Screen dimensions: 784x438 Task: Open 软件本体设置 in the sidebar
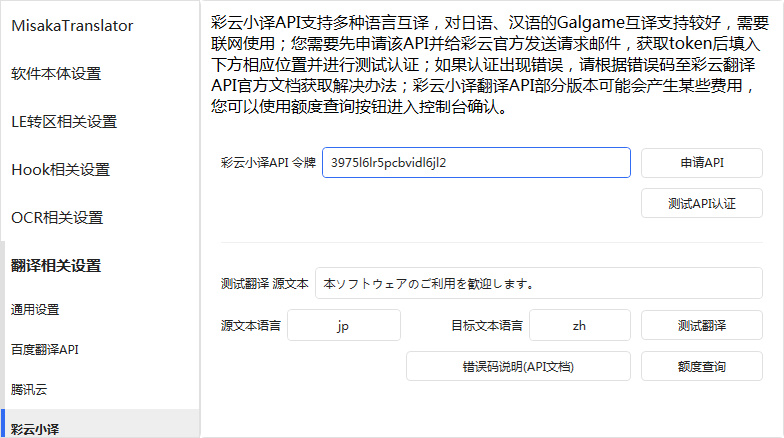[56, 74]
